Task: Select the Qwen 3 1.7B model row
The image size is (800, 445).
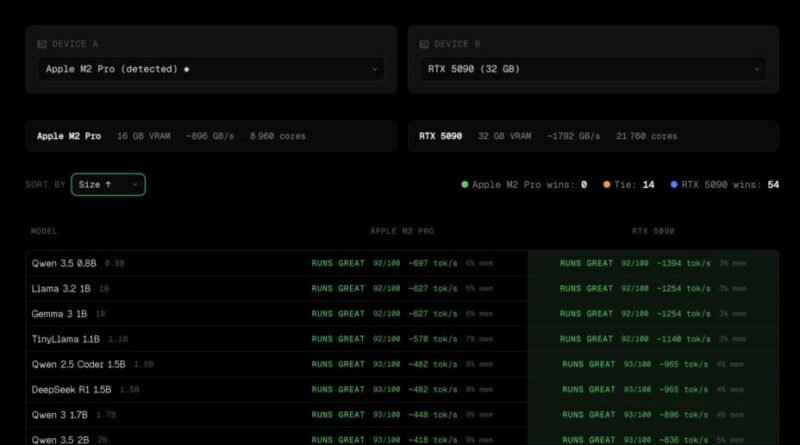Action: [x=62, y=414]
